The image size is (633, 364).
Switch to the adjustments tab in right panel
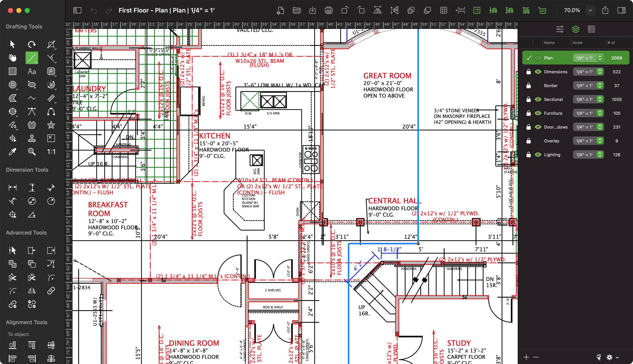560,29
